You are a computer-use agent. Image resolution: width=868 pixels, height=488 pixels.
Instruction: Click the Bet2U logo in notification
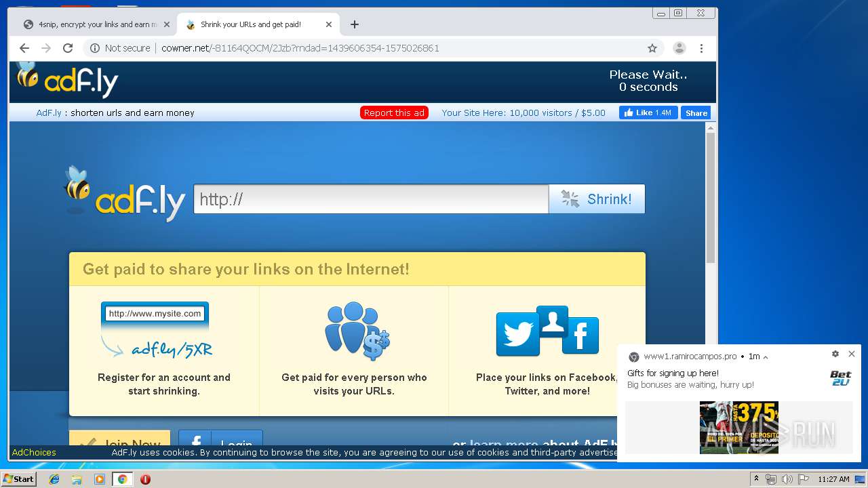click(x=840, y=378)
